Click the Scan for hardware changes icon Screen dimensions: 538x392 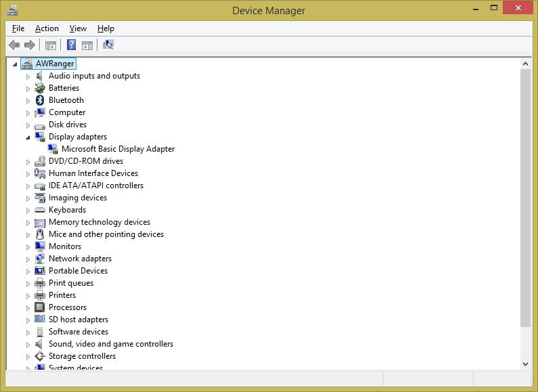[x=108, y=45]
